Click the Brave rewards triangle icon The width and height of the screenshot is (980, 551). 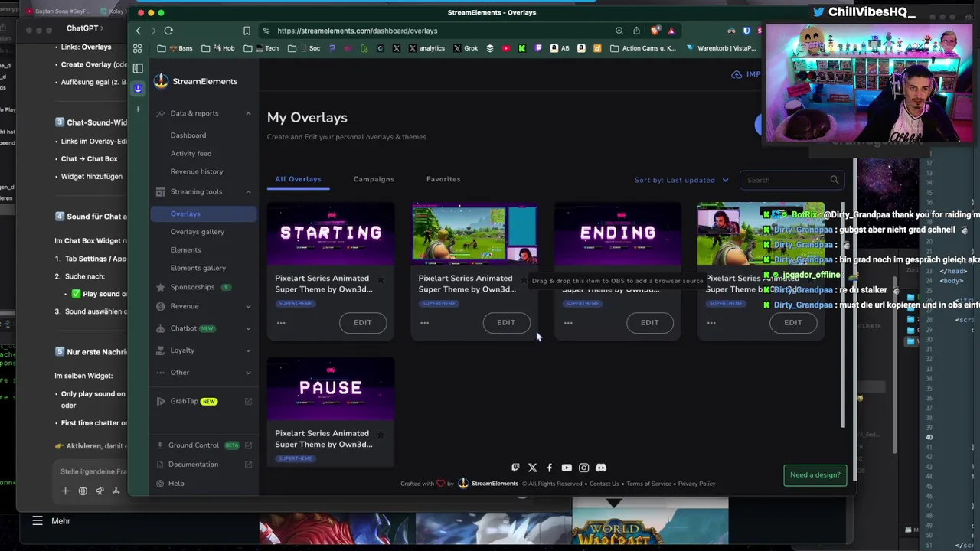tap(671, 31)
